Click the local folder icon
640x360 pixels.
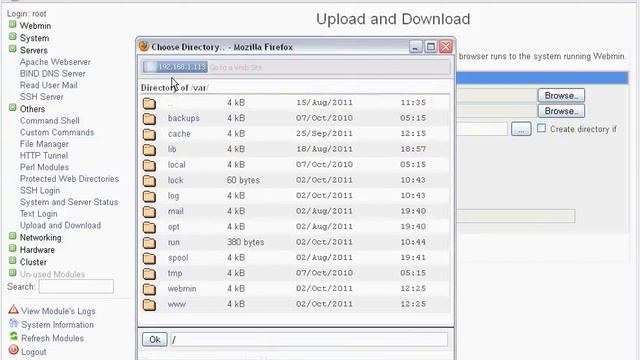tap(149, 165)
